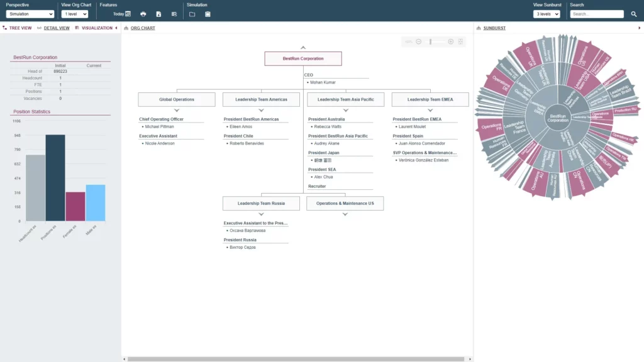The height and width of the screenshot is (362, 644).
Task: Select the President Chile position
Action: pyautogui.click(x=238, y=136)
